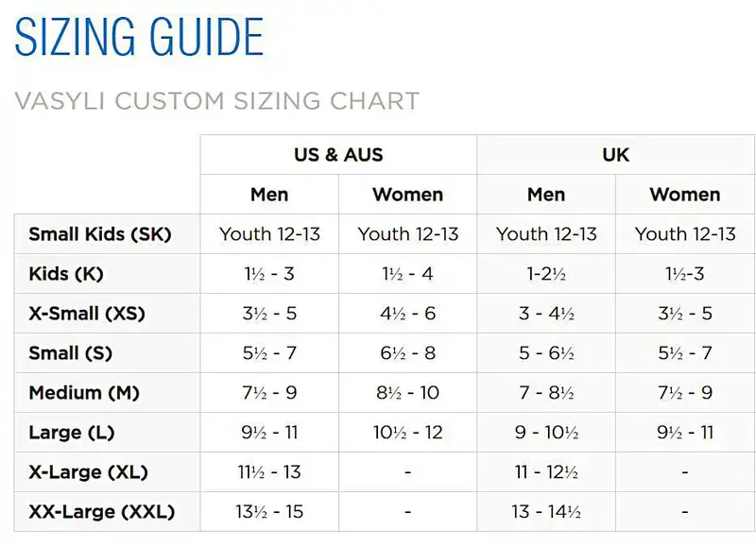Viewport: 756px width, 547px height.
Task: Click the 13½ - 15 size cell
Action: 269,512
